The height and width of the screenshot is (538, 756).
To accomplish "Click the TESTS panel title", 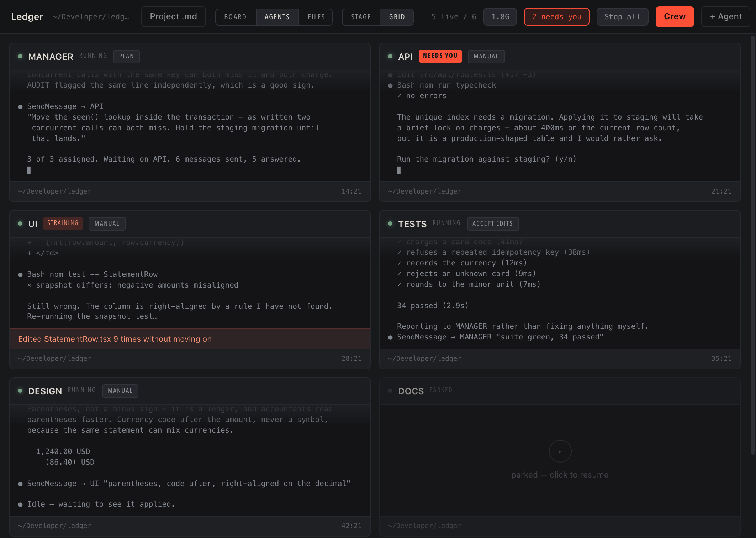I will 412,224.
